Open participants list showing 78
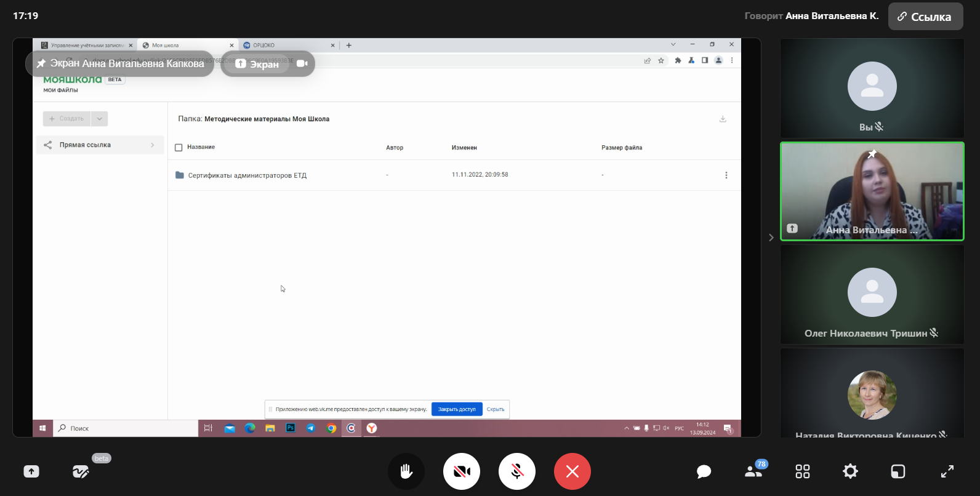The height and width of the screenshot is (496, 980). (753, 471)
